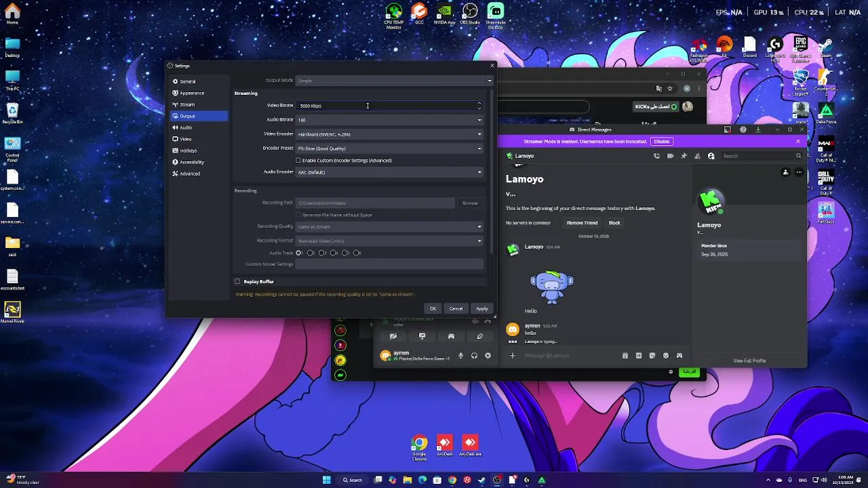The width and height of the screenshot is (868, 488).
Task: Enable the Replay Buffer checkbox
Action: click(x=237, y=281)
